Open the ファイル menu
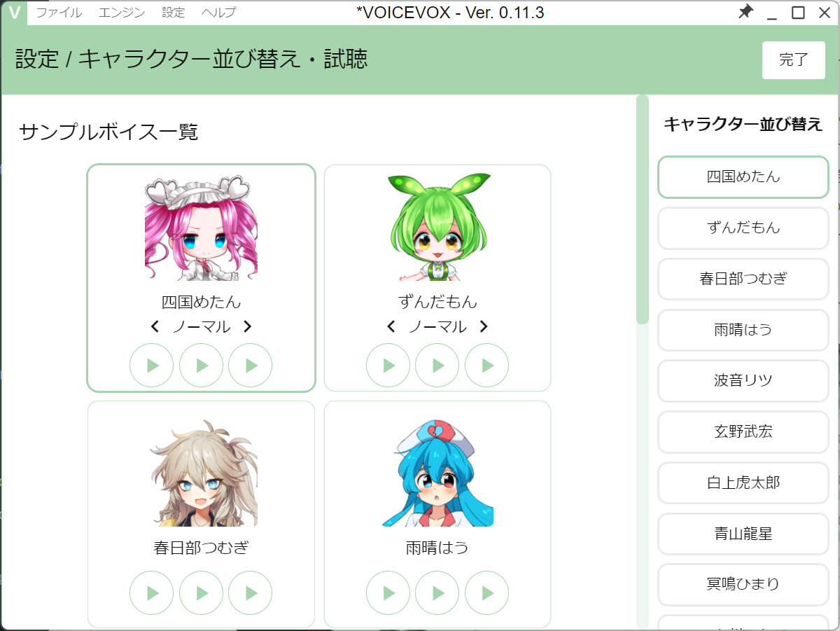The width and height of the screenshot is (840, 631). 59,13
